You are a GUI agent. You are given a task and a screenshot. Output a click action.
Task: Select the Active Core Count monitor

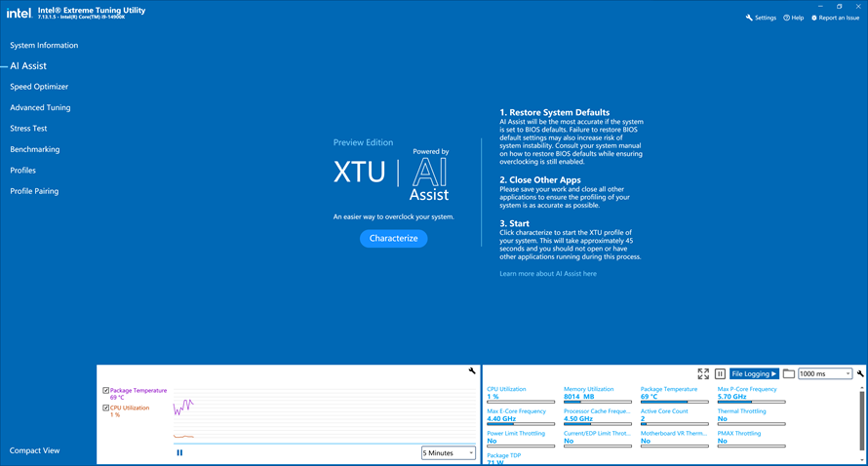point(674,417)
